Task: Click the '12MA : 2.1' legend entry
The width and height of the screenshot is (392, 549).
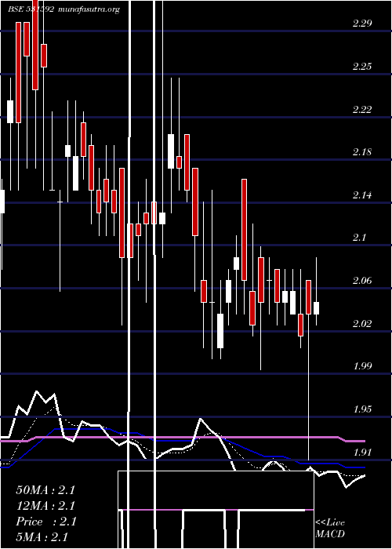Action: tap(45, 506)
